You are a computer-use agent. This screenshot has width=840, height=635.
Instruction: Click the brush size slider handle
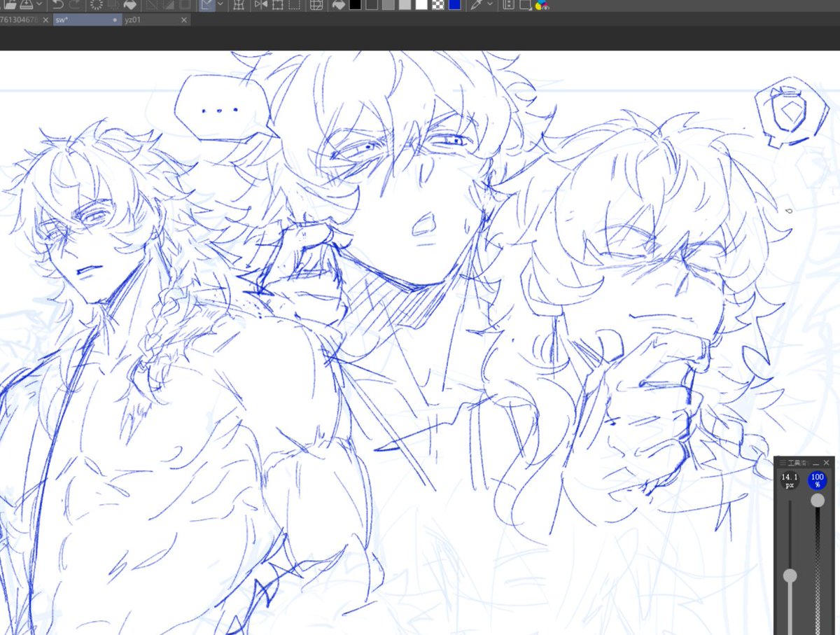click(790, 575)
